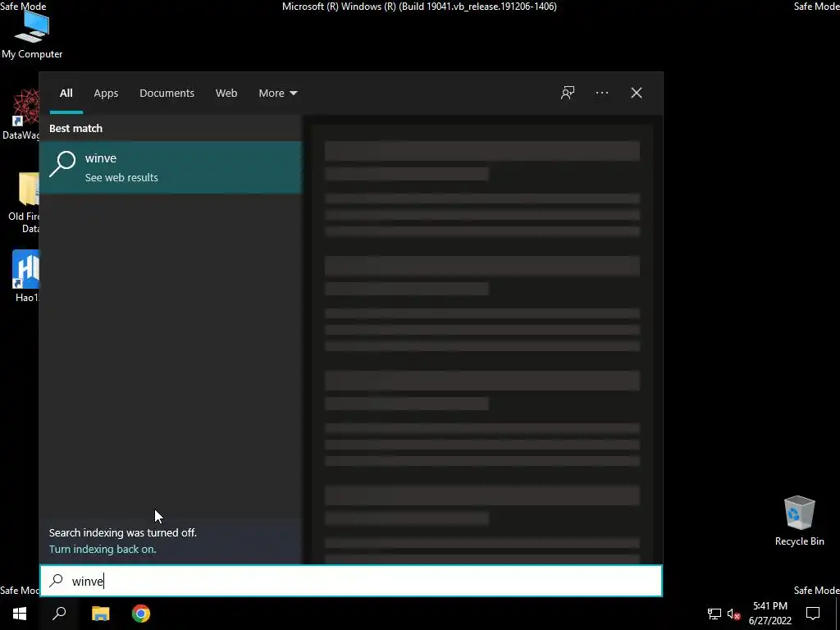Screen dimensions: 840x630
Task: Click the Best match heading
Action: pos(75,128)
